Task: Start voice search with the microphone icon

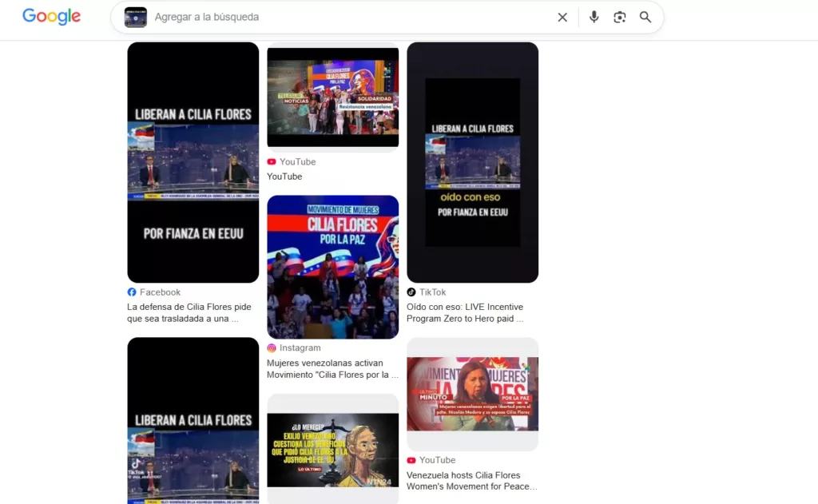Action: click(594, 18)
